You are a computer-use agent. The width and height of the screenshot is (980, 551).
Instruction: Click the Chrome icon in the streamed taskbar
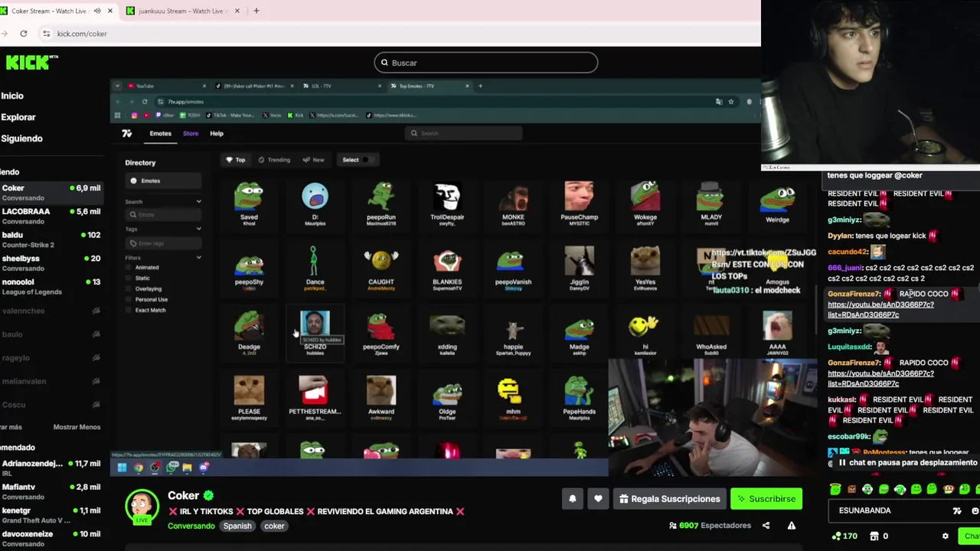point(139,468)
